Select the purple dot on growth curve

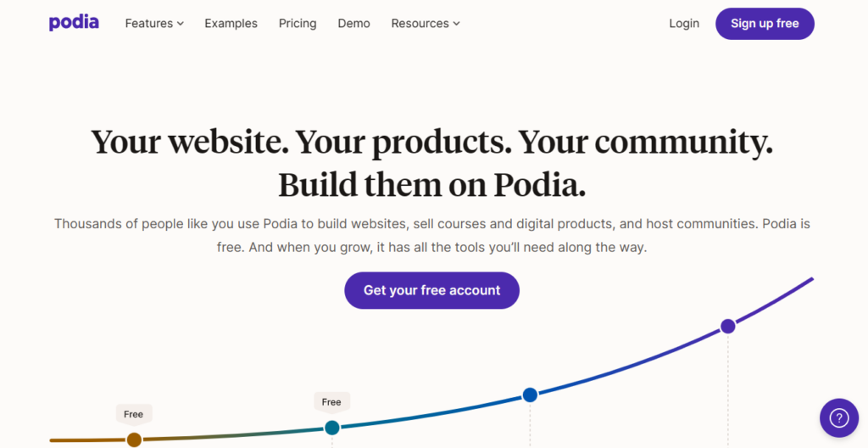coord(728,326)
